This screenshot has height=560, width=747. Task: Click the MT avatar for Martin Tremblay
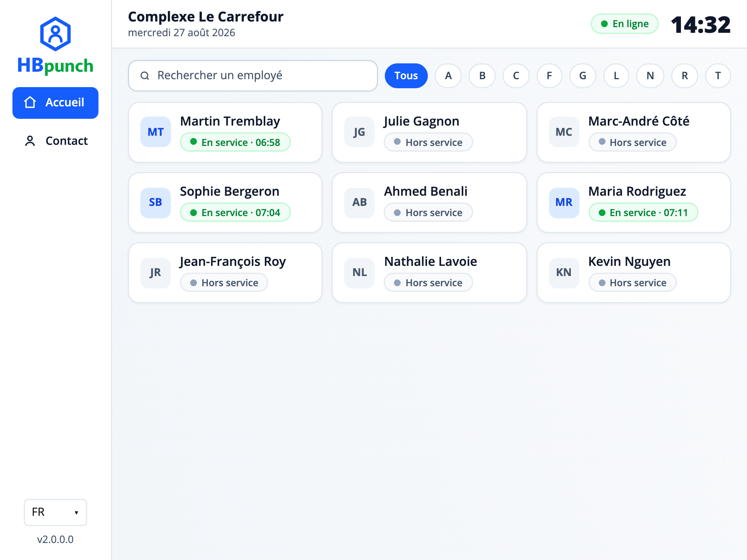pos(155,132)
